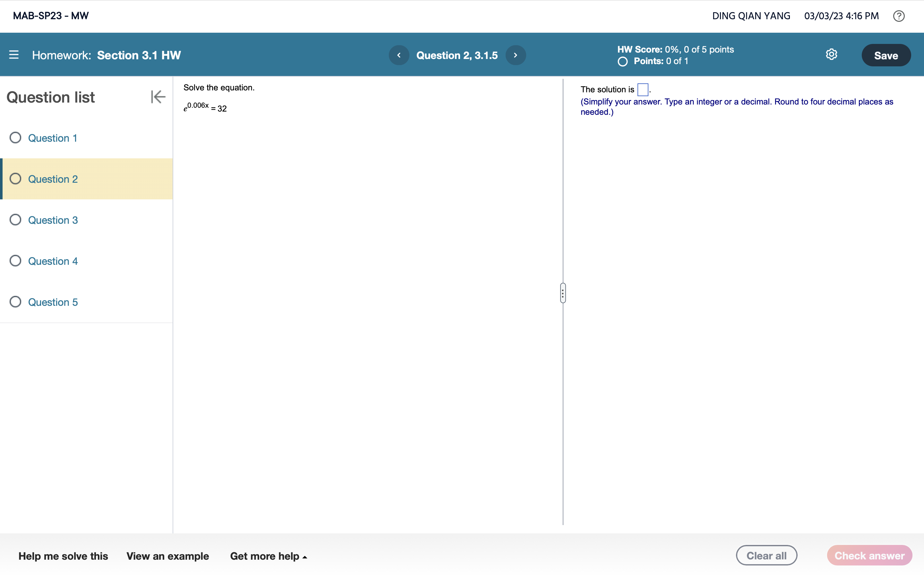This screenshot has width=924, height=577.
Task: Go to next question arrow
Action: 516,55
